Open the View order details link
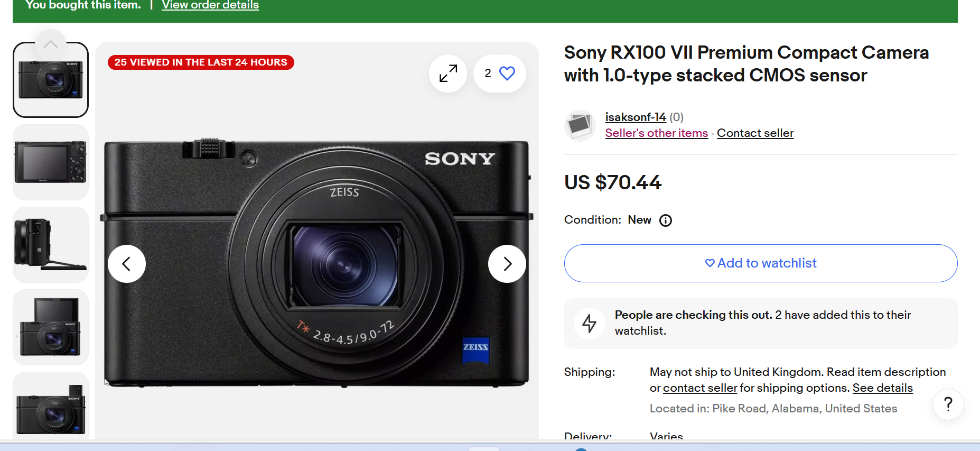 click(210, 5)
